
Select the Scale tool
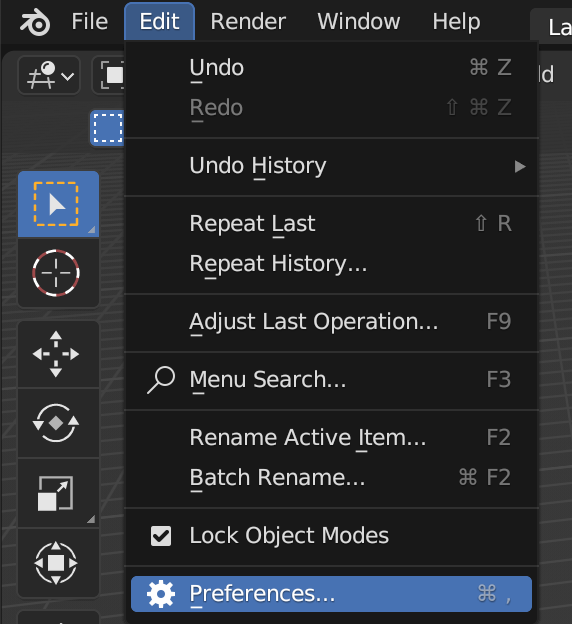[59, 493]
